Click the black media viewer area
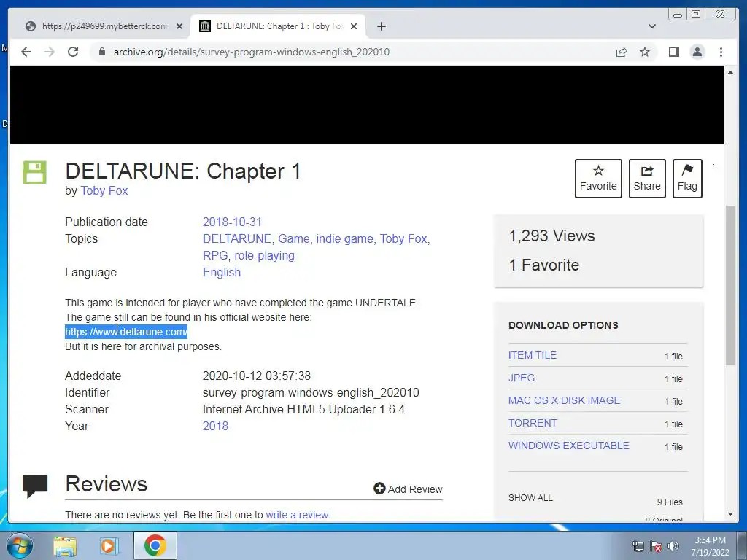747x560 pixels. click(x=367, y=105)
